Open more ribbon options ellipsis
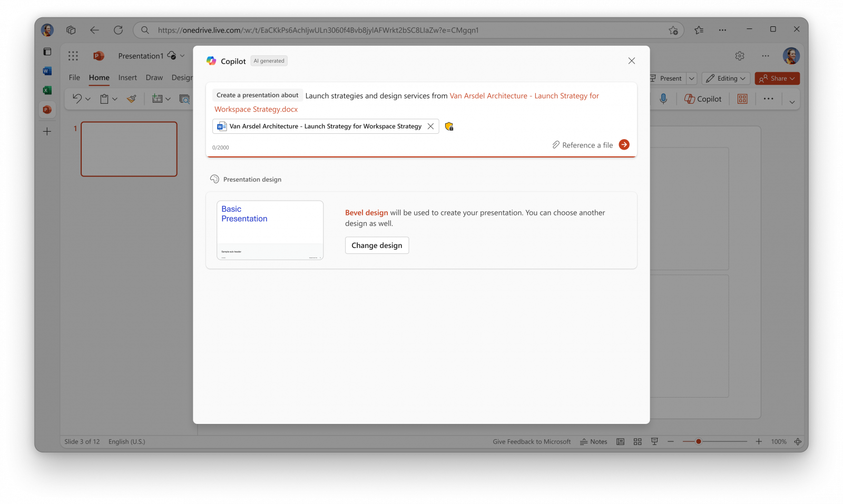Image resolution: width=843 pixels, height=504 pixels. pyautogui.click(x=769, y=98)
